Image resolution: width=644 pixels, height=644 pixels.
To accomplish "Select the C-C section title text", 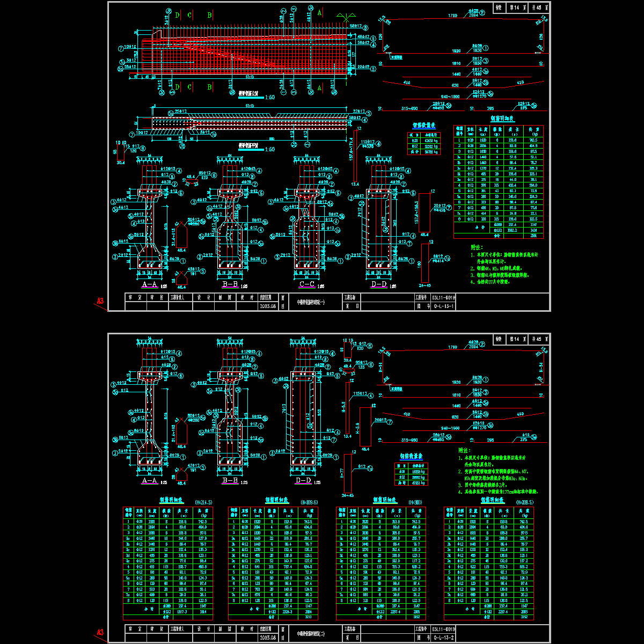I will tap(306, 284).
